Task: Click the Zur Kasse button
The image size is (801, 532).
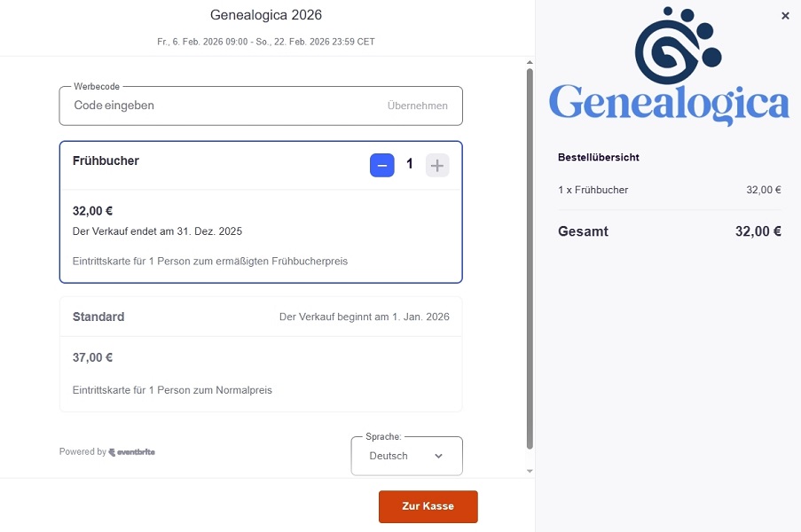Action: point(428,506)
